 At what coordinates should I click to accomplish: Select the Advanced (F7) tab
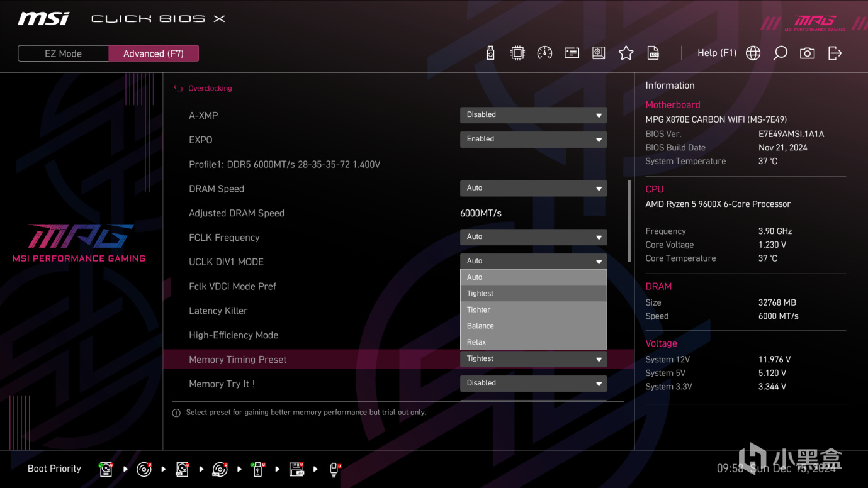[x=154, y=53]
